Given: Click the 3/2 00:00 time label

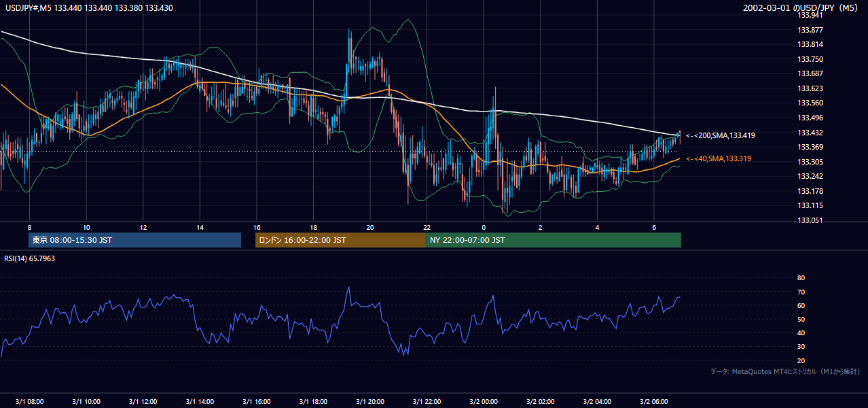Looking at the screenshot, I should (x=484, y=401).
